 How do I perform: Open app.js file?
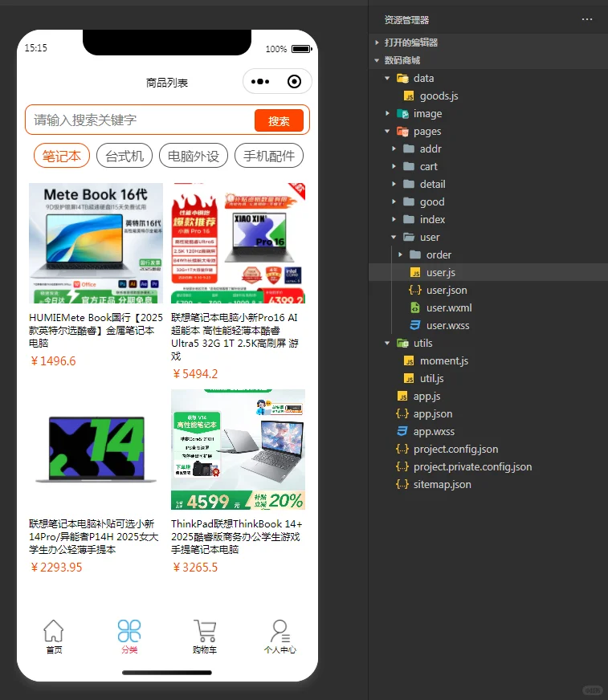[x=426, y=396]
